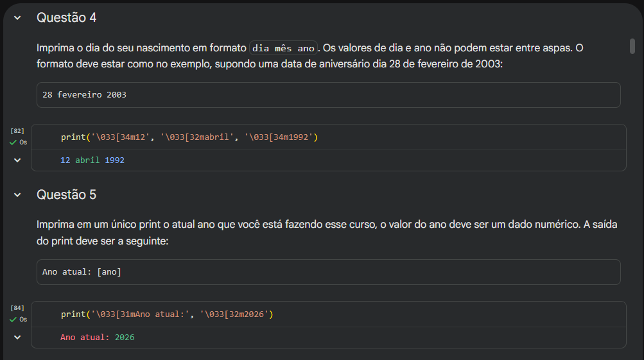Image resolution: width=644 pixels, height=360 pixels.
Task: Click the Questão 4 heading
Action: click(67, 18)
